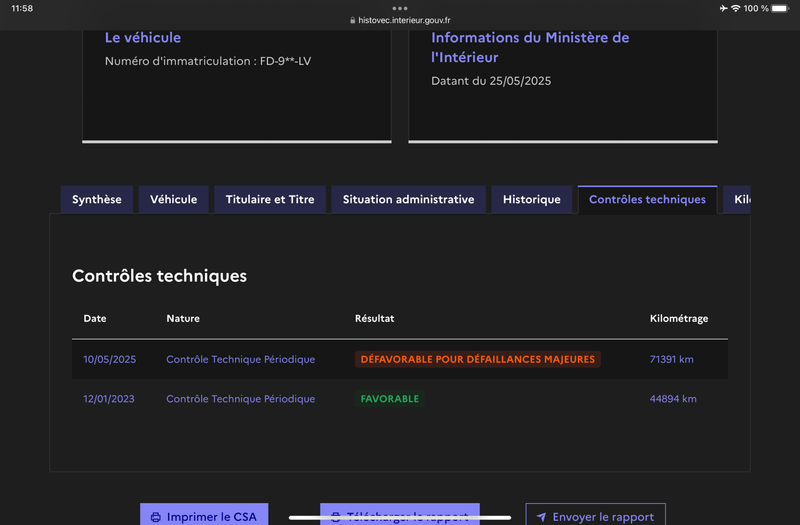
Task: Tap the battery status icon
Action: (780, 8)
